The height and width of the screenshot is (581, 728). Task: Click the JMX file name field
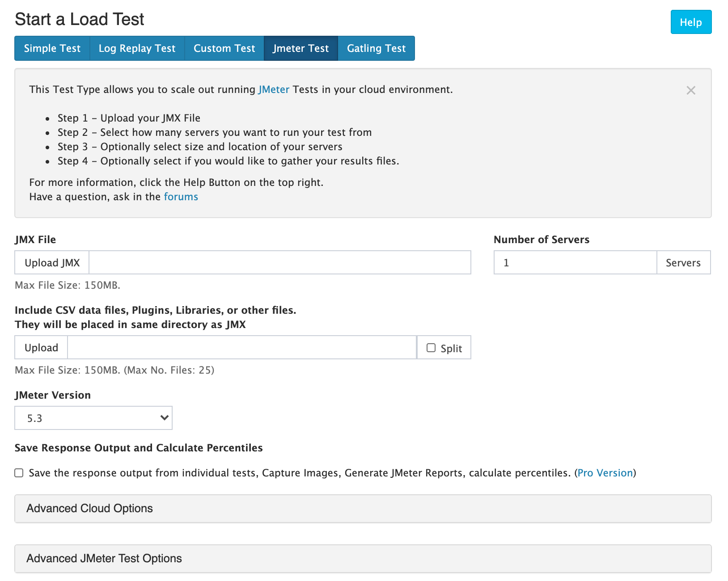coord(280,262)
